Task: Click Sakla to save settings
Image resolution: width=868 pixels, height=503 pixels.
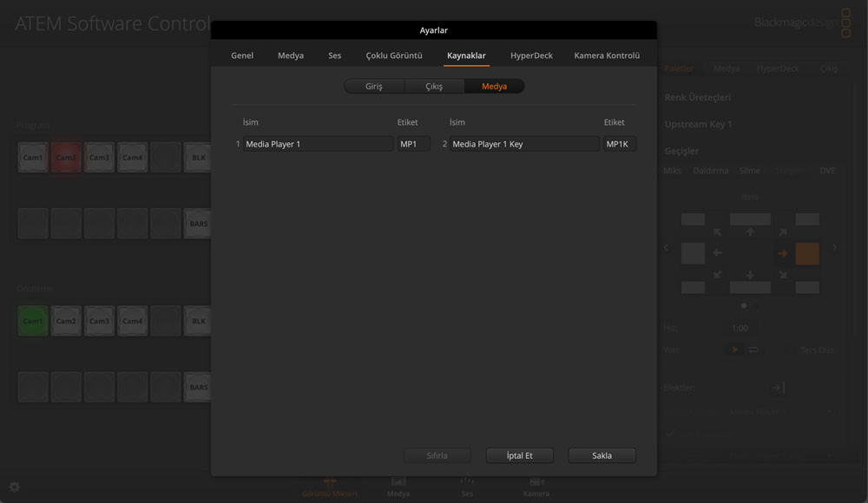Action: (x=602, y=455)
